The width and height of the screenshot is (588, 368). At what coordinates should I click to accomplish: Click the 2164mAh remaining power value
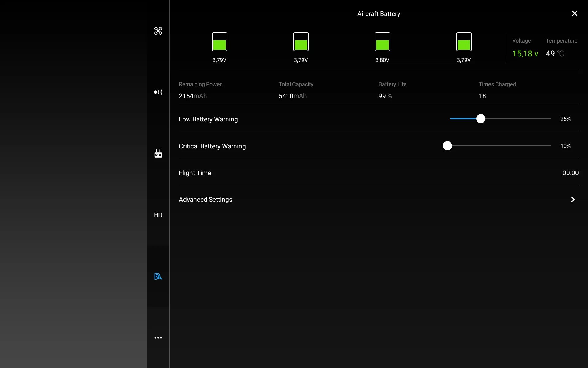click(x=193, y=96)
